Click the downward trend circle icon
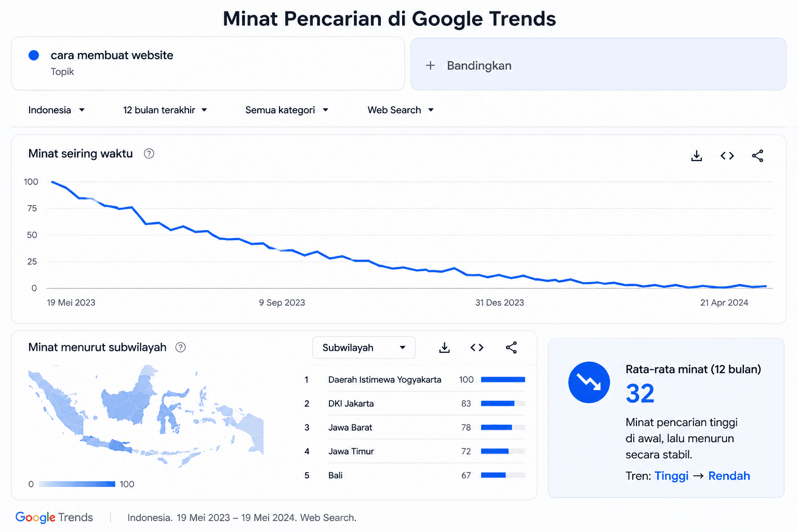 tap(589, 382)
